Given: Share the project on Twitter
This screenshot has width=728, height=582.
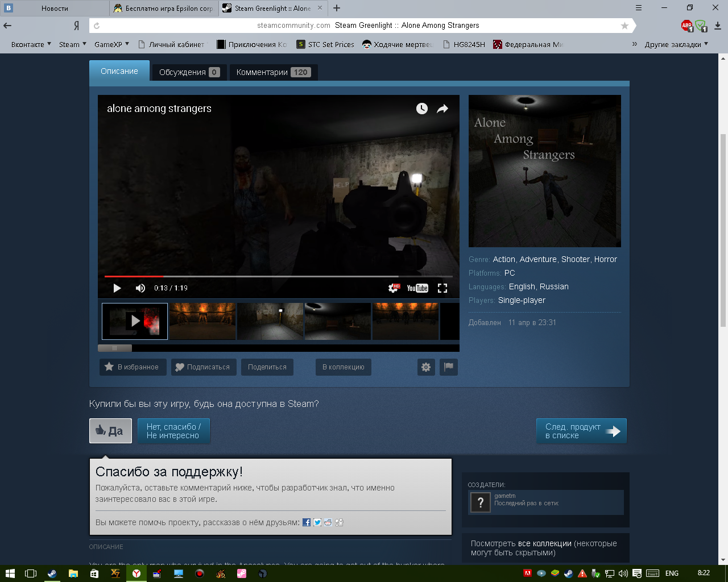Looking at the screenshot, I should click(x=317, y=522).
